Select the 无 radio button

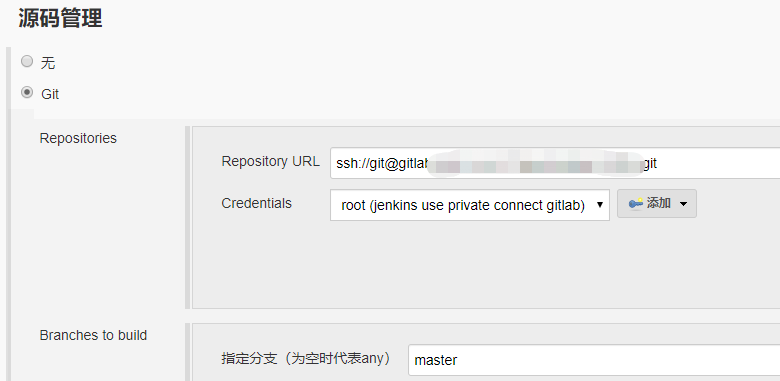[27, 62]
